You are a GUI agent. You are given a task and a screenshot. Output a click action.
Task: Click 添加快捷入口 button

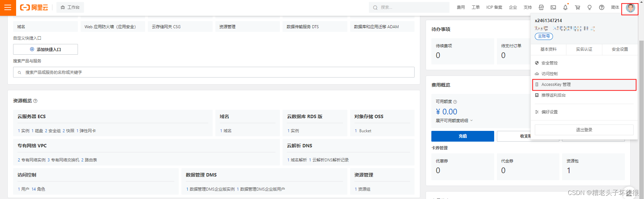[45, 49]
